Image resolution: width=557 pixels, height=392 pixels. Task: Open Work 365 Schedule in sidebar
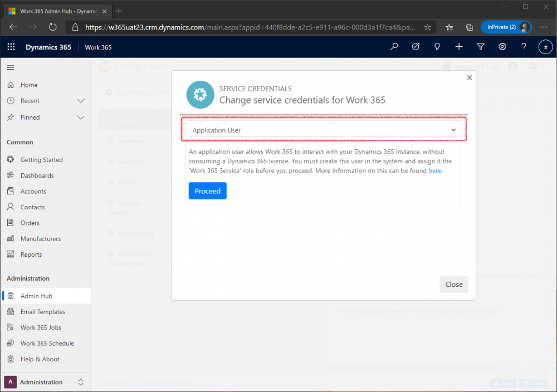coord(46,344)
